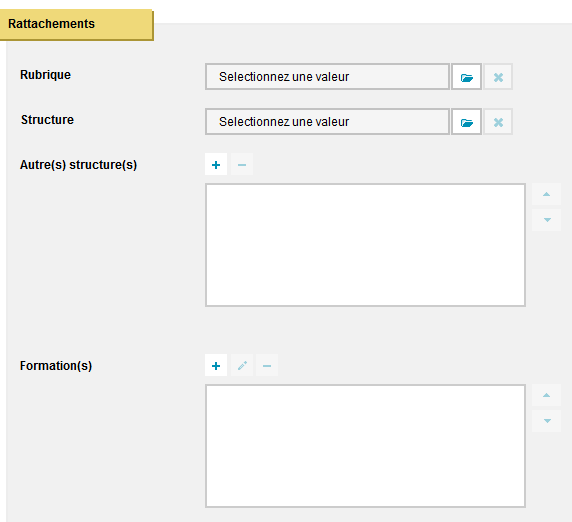This screenshot has height=522, width=572.
Task: Clear the Rubrique value with X icon
Action: (x=498, y=77)
